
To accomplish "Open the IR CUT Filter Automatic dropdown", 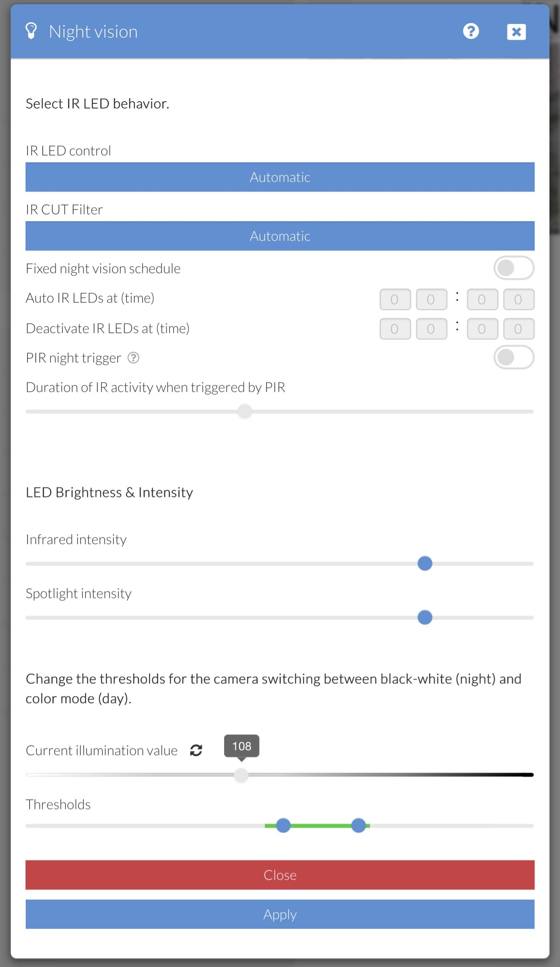I will tap(280, 236).
